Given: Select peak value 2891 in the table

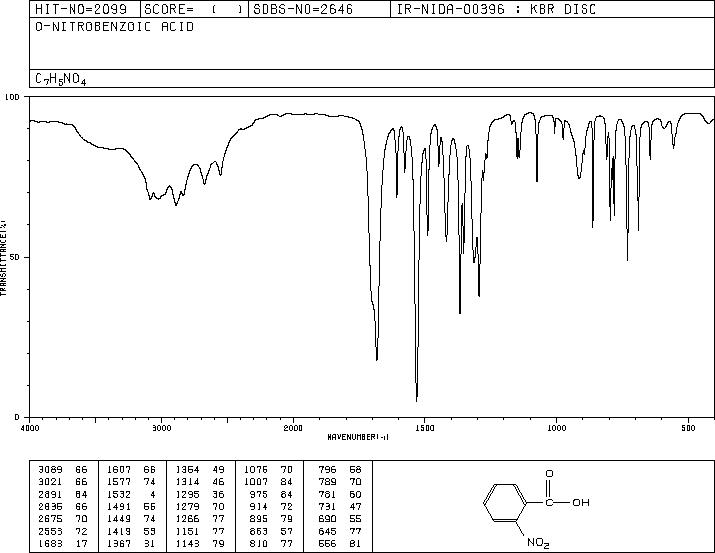Looking at the screenshot, I should coord(50,494).
